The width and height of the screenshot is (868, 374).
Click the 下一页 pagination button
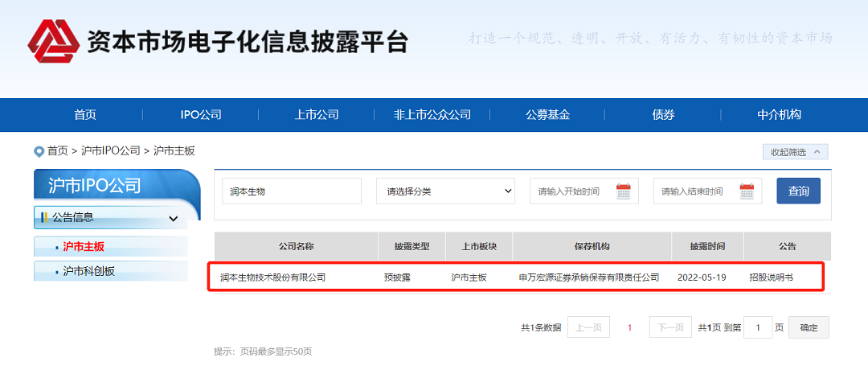click(670, 327)
